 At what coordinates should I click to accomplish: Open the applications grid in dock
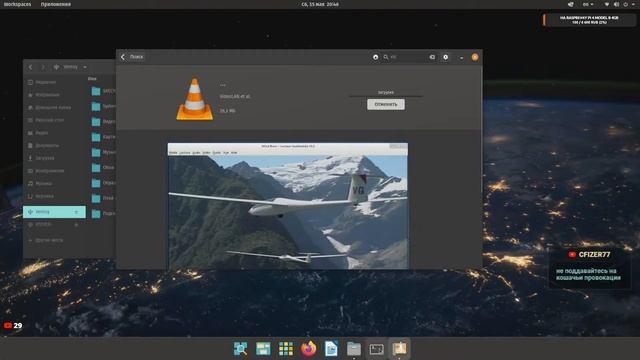pyautogui.click(x=286, y=349)
